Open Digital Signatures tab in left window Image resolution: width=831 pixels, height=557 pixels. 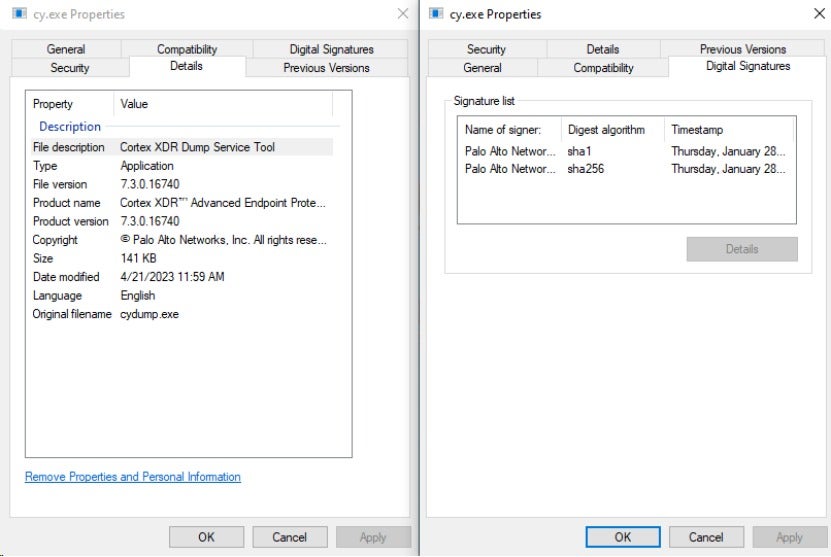tap(331, 49)
